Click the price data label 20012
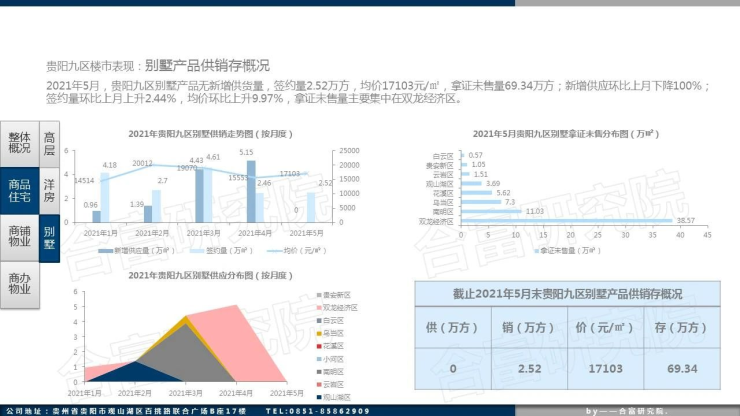This screenshot has height=416, width=740. tap(142, 163)
